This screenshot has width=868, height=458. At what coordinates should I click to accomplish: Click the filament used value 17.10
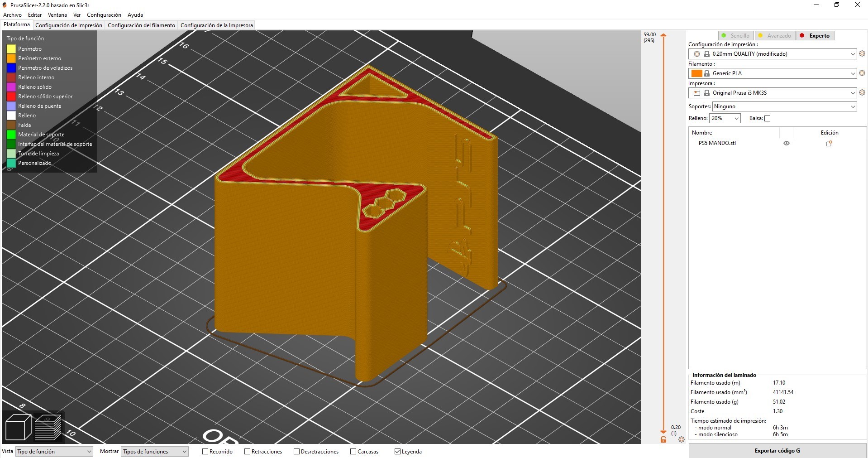pos(779,383)
